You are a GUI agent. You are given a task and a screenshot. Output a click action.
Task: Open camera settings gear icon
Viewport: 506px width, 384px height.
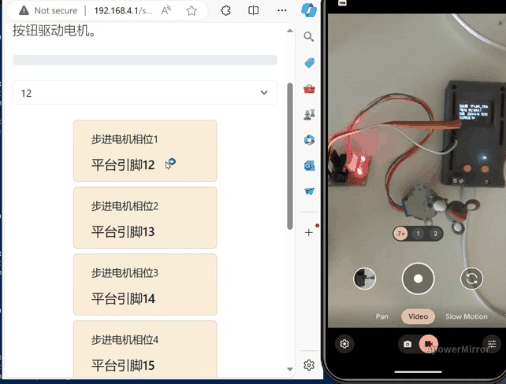[x=344, y=344]
